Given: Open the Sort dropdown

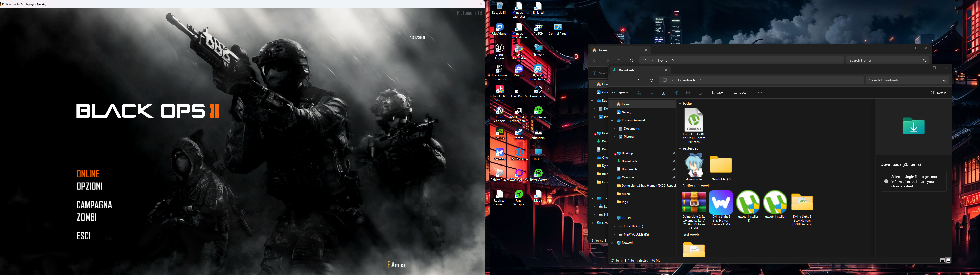Looking at the screenshot, I should [x=719, y=93].
